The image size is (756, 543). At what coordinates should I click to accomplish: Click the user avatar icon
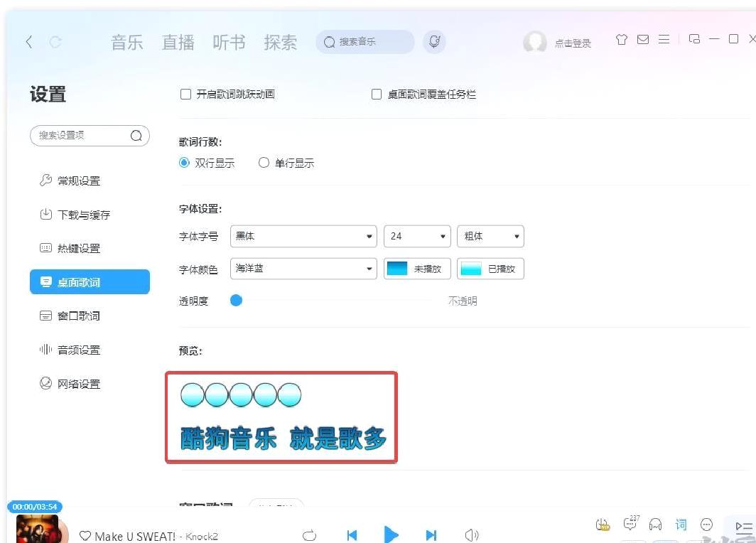pos(535,43)
